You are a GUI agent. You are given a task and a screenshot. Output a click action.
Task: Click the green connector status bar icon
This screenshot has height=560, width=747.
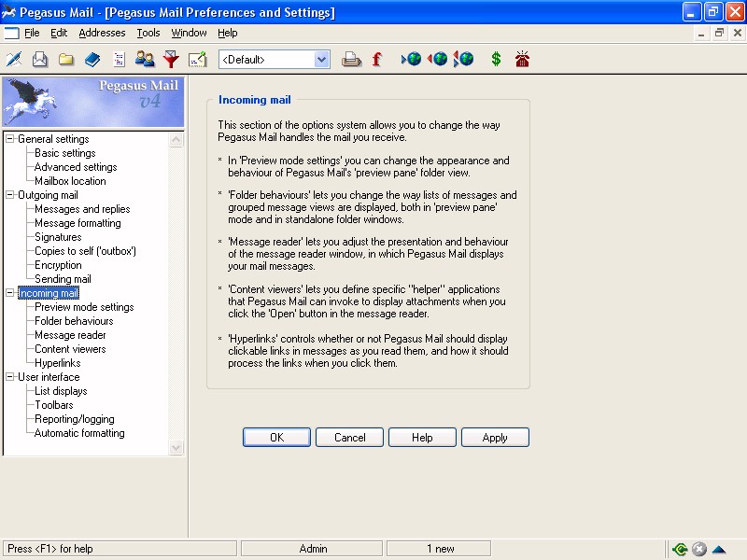680,549
